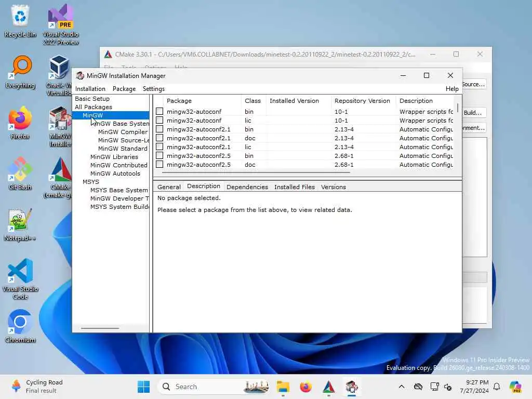Open Firefox from the taskbar
Viewport: 532px width, 399px height.
point(305,387)
